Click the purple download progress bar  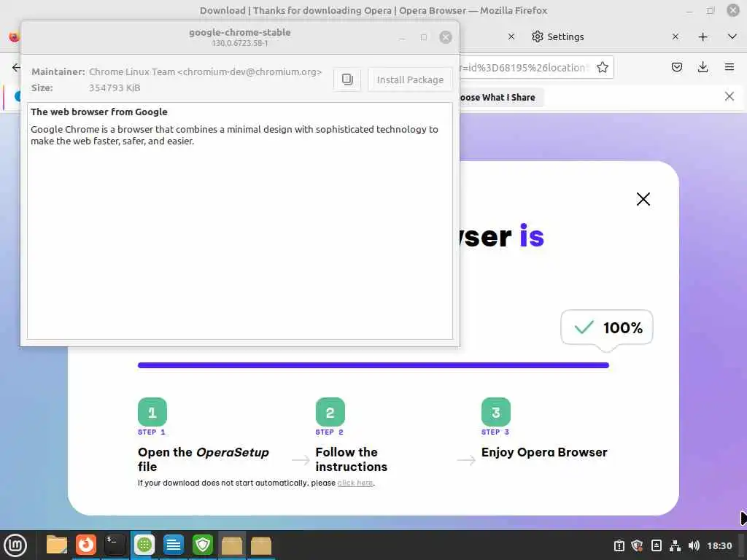[373, 365]
